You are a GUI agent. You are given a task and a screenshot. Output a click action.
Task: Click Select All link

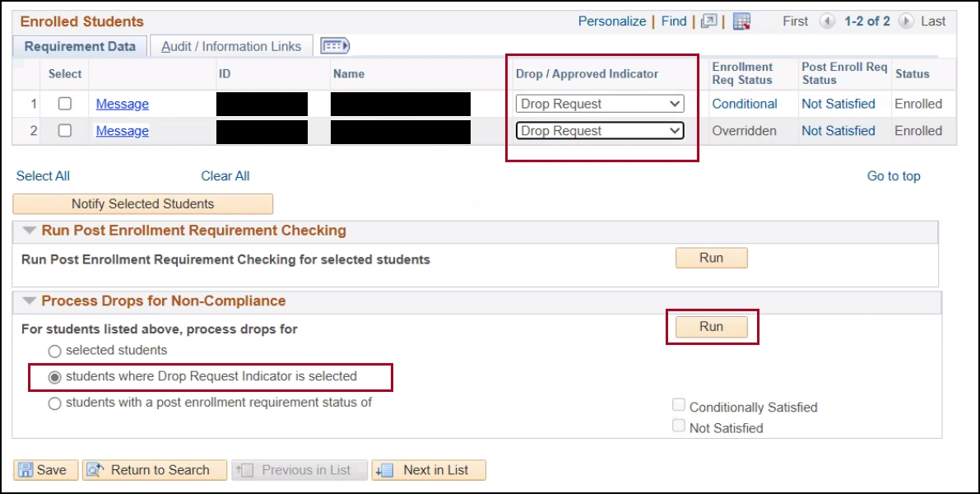43,176
